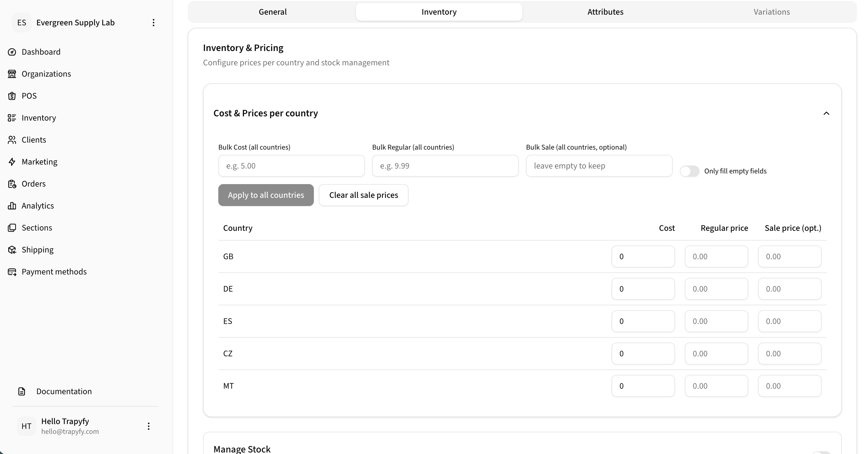The height and width of the screenshot is (454, 868).
Task: Click the Marketing lightning bolt icon
Action: 12,162
